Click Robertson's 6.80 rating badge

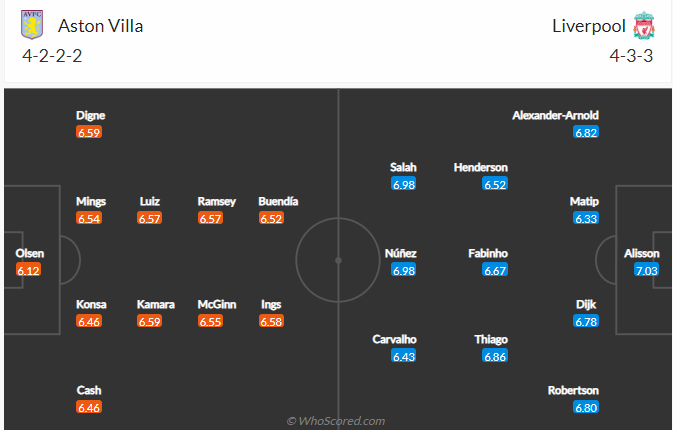586,408
